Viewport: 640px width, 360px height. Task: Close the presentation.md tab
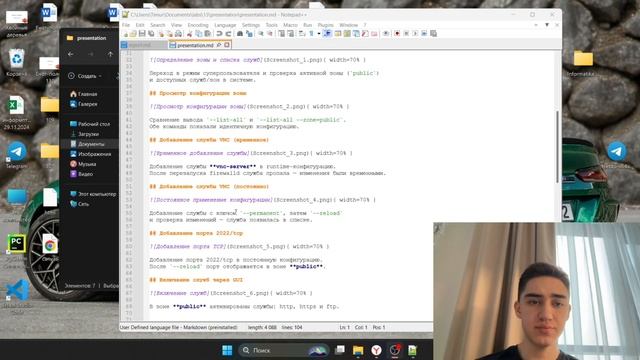tap(227, 45)
